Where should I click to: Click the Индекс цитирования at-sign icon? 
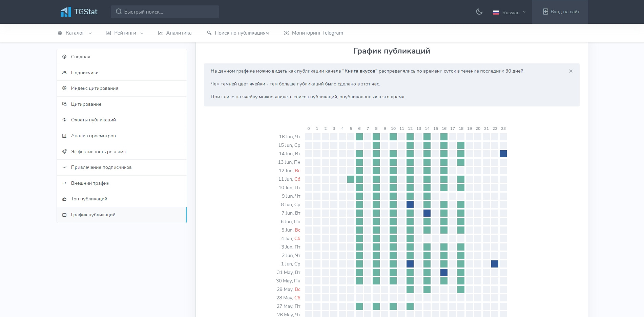(x=64, y=88)
